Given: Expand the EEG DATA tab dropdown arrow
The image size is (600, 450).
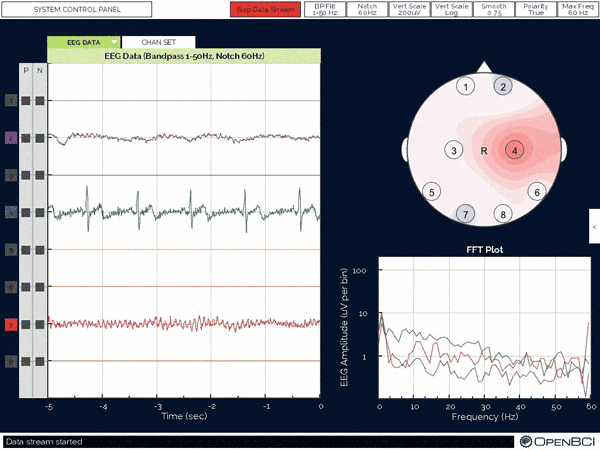Looking at the screenshot, I should click(x=114, y=42).
